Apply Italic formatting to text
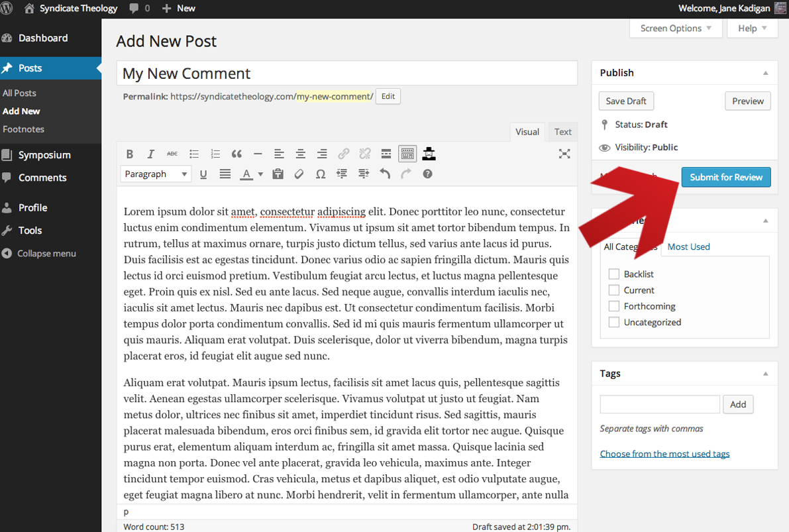Image resolution: width=789 pixels, height=532 pixels. [x=150, y=154]
